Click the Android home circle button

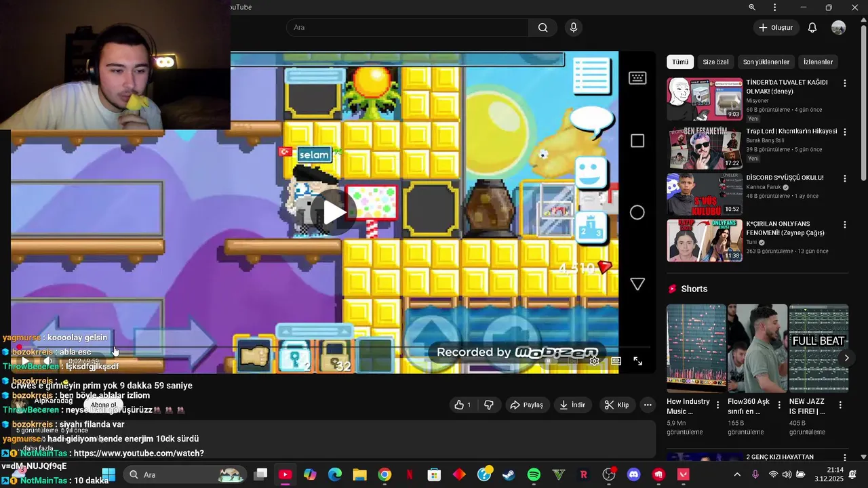637,213
